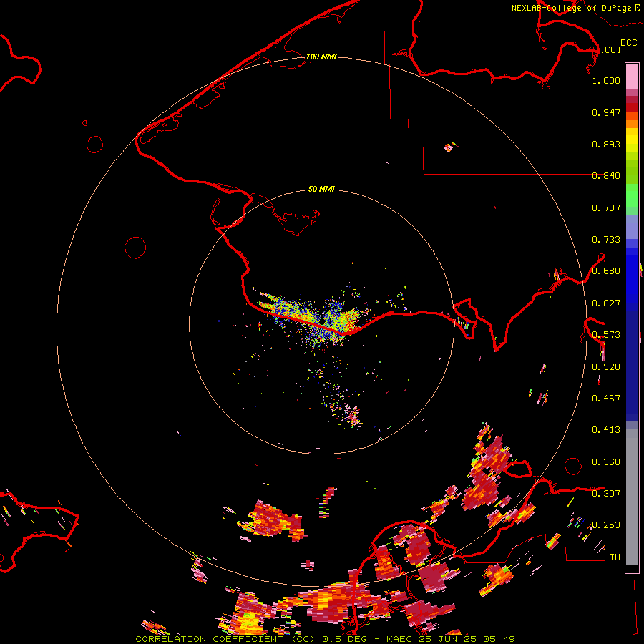Select the 0.253 color scale value
Image resolution: width=644 pixels, height=644 pixels.
tap(606, 525)
